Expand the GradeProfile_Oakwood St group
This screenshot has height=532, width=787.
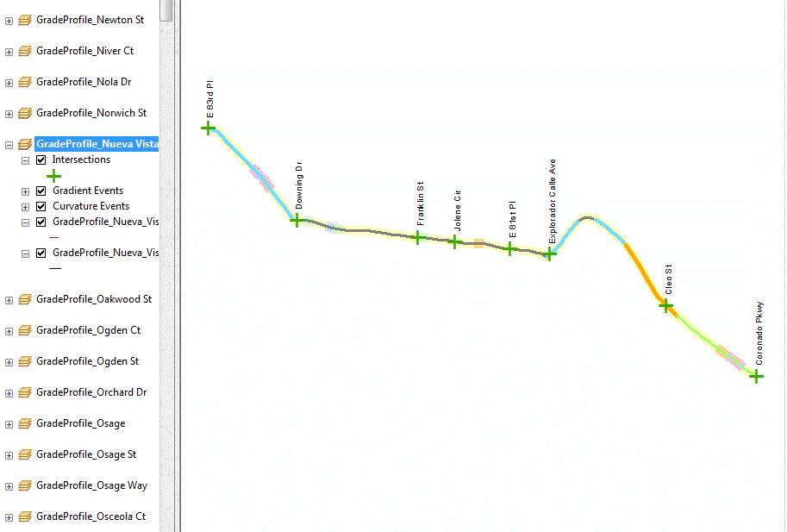coord(9,301)
